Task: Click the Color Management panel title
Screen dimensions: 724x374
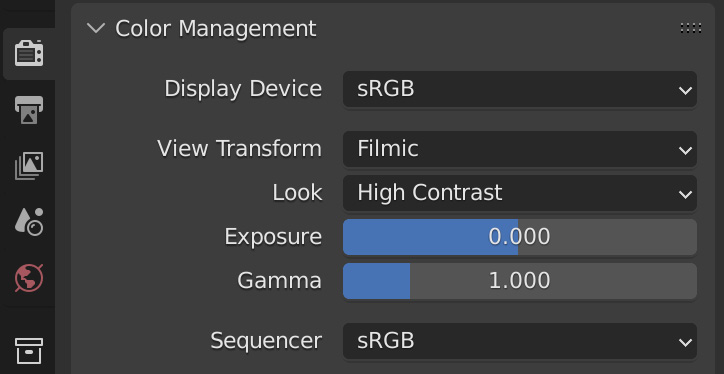Action: 216,29
